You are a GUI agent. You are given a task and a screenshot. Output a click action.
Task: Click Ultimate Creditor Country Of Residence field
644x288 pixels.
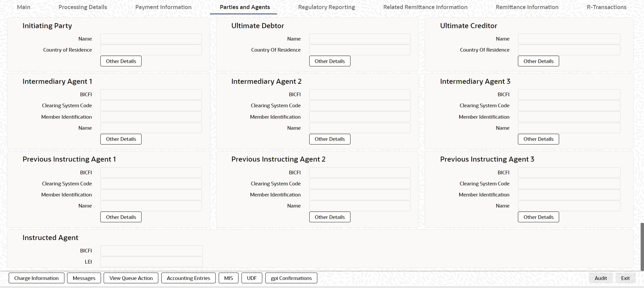[x=569, y=50]
